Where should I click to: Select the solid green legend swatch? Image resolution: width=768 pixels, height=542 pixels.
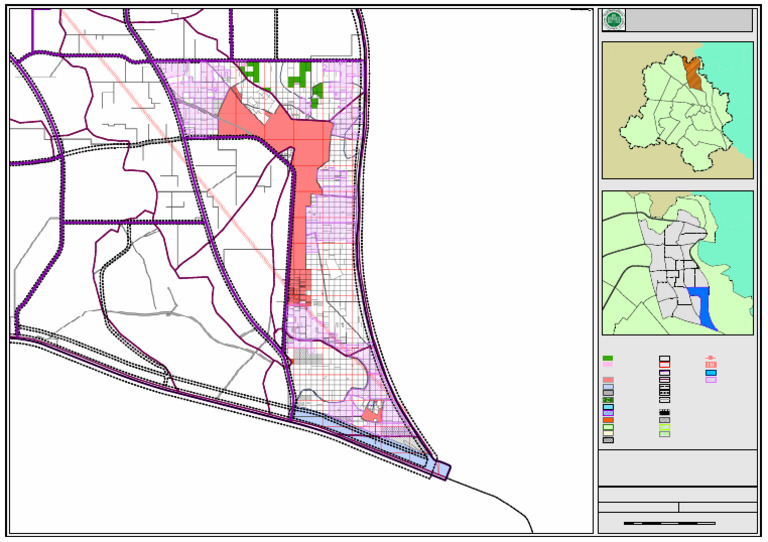pyautogui.click(x=608, y=358)
